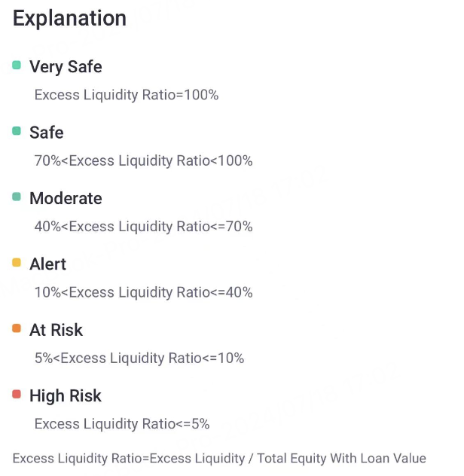Click the Excess Liquidity Ratio<=5% text
Viewport: 464px width, 476px height.
pos(122,423)
